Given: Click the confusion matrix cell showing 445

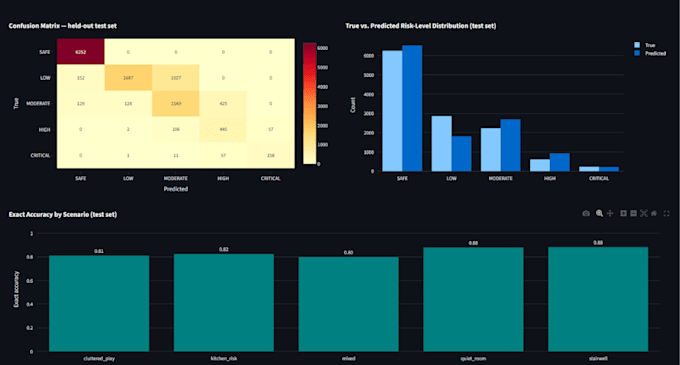Looking at the screenshot, I should pyautogui.click(x=223, y=129).
